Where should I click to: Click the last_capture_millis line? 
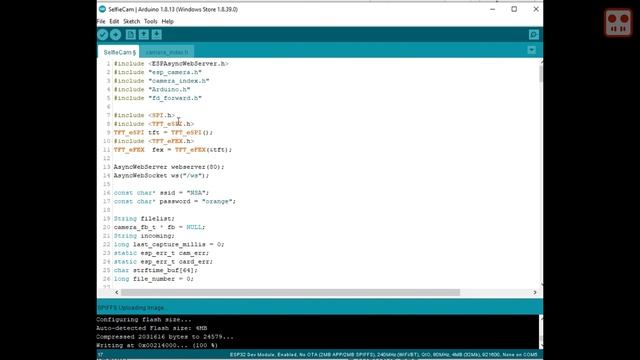169,244
